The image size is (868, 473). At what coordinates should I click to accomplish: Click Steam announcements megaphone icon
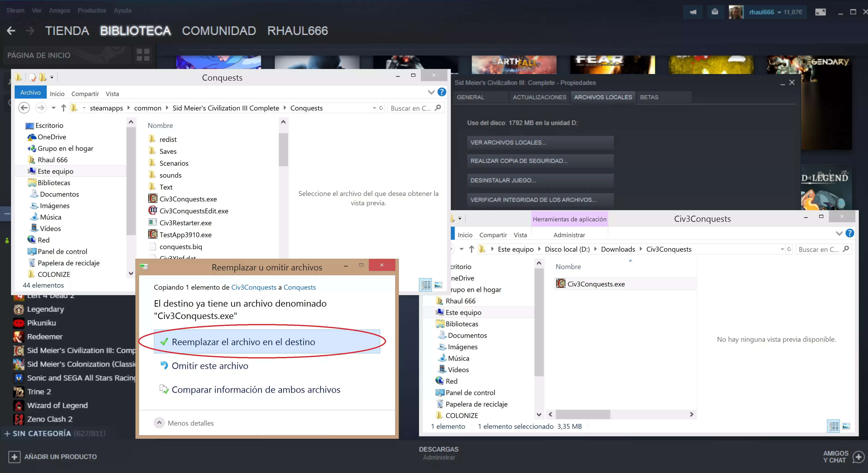coord(693,12)
